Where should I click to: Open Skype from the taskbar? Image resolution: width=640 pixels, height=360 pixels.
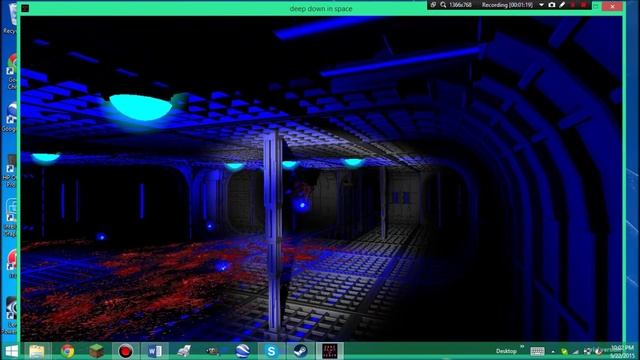[271, 351]
